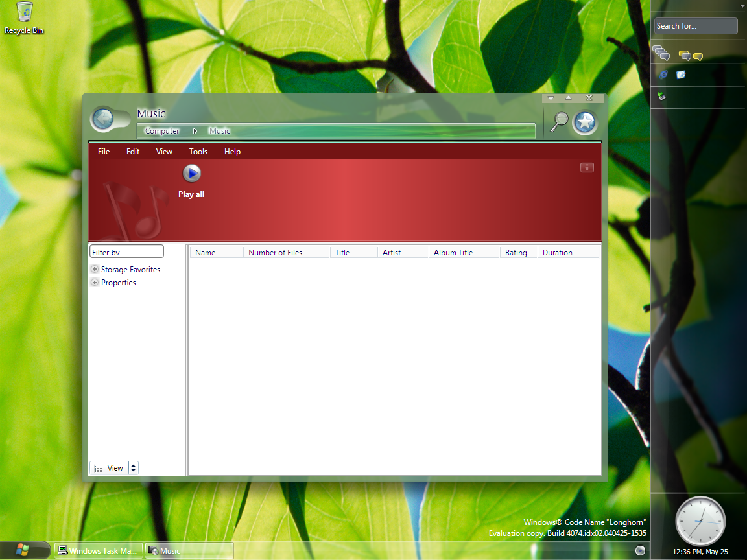Click the View button at bottom left

109,468
